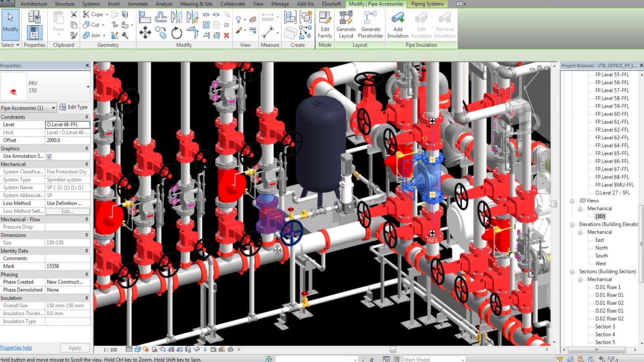The height and width of the screenshot is (362, 644).
Task: Open the Pipe Accessories (1) filter dropdown
Action: pyautogui.click(x=53, y=108)
